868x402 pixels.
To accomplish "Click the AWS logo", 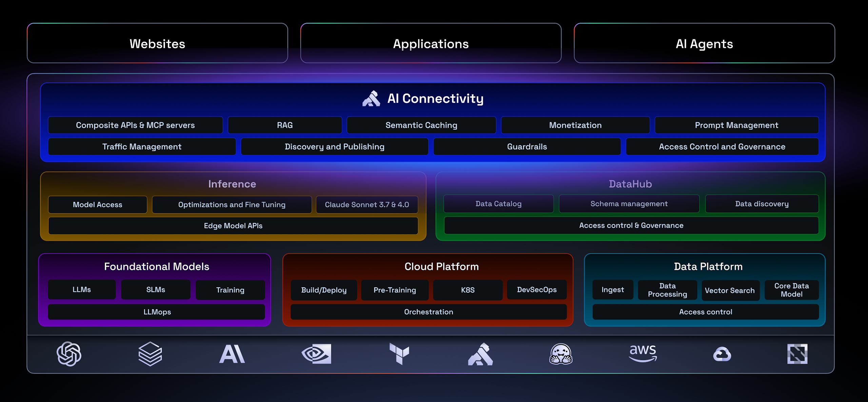I will (x=643, y=353).
